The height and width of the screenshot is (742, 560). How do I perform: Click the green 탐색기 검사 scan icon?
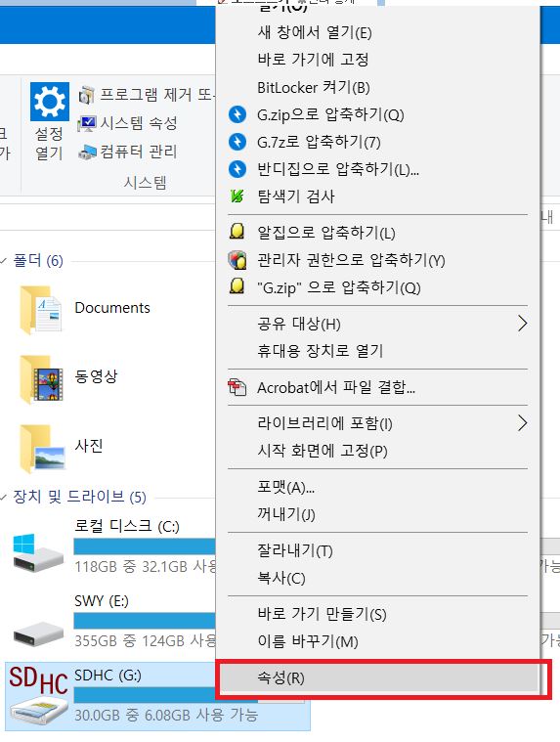pos(237,196)
